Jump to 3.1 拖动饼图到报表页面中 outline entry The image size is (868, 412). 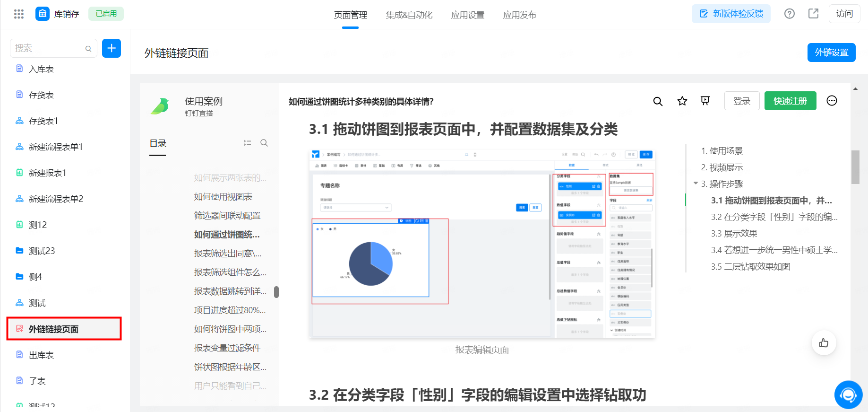point(772,201)
